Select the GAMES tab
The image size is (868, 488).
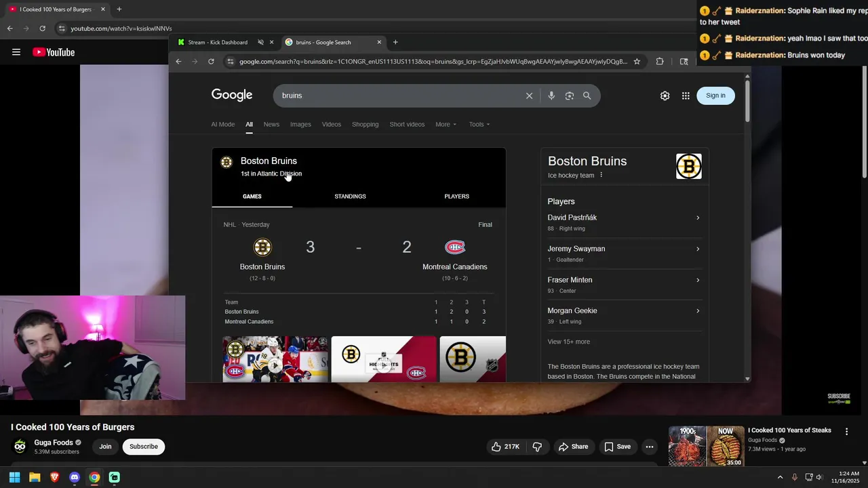252,197
